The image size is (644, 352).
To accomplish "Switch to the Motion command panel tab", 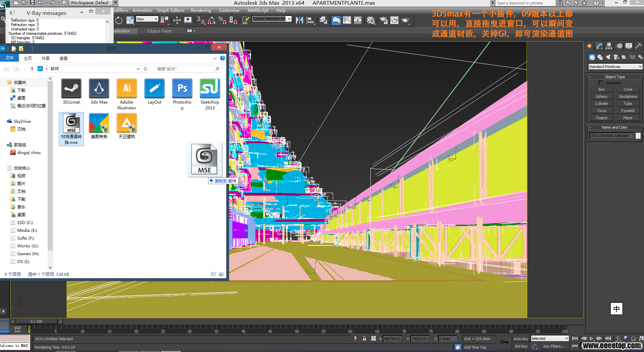I will [x=619, y=46].
